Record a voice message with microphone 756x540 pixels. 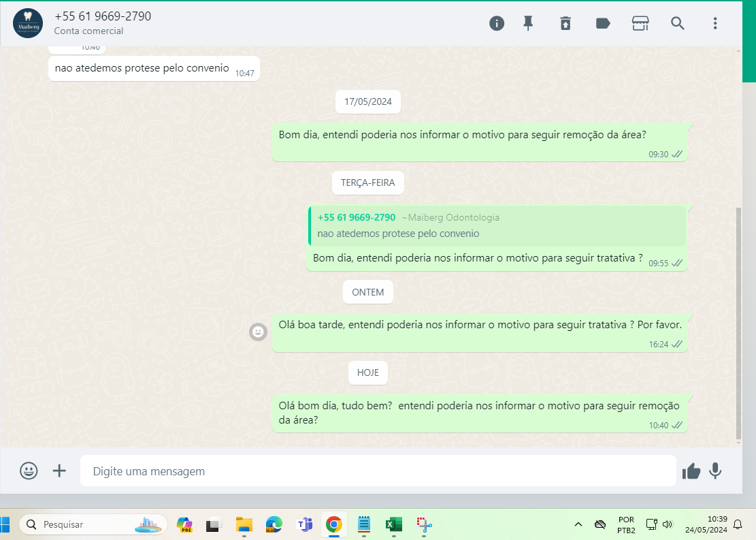pos(715,471)
